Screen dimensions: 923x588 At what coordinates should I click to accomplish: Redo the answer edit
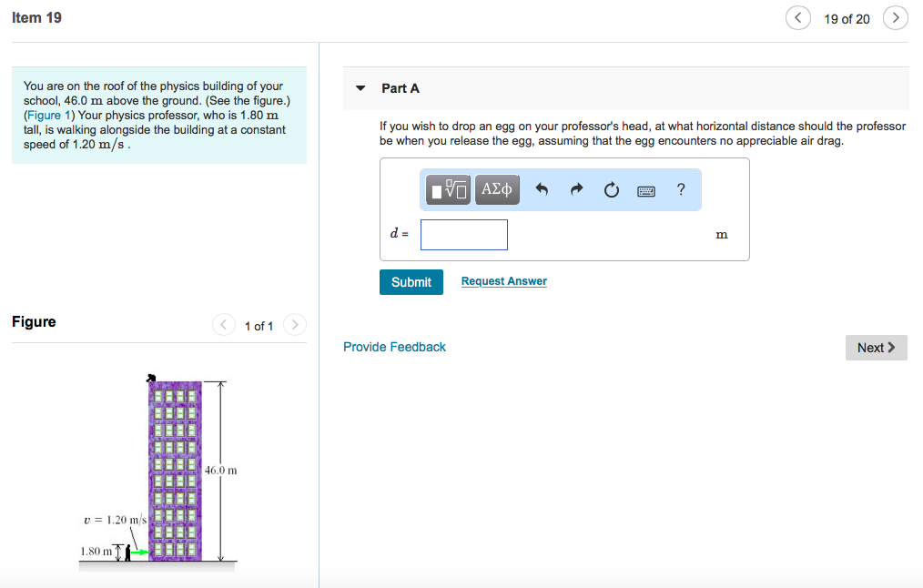pos(576,189)
